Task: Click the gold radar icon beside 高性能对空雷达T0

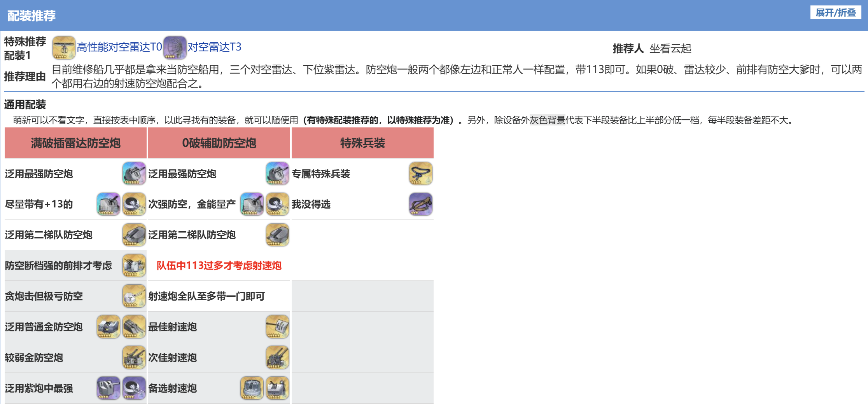Action: coord(64,47)
